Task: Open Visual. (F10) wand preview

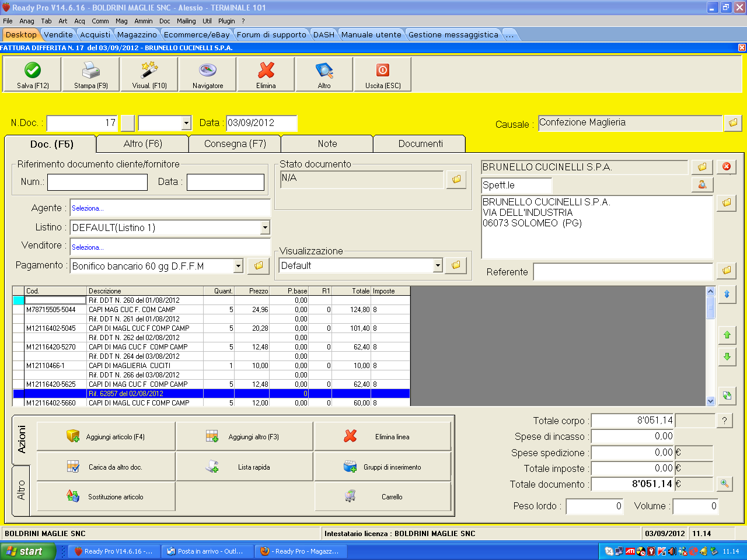Action: click(x=149, y=71)
